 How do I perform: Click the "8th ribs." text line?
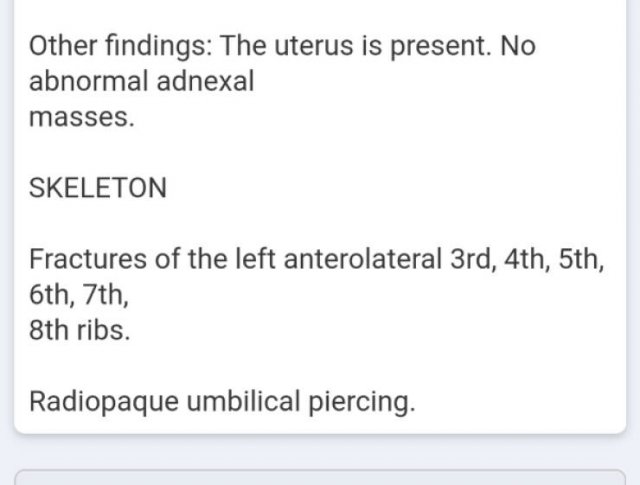point(79,331)
